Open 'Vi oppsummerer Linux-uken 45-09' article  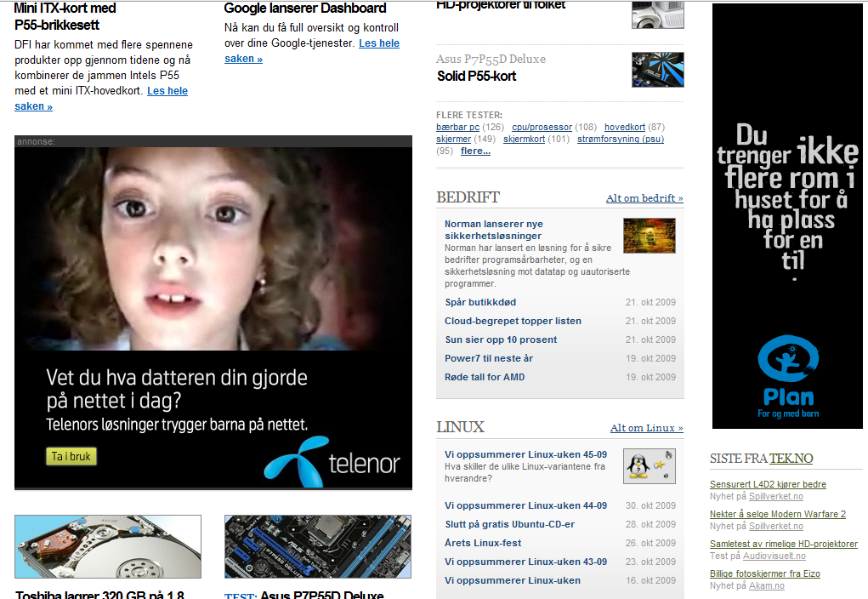(x=526, y=455)
